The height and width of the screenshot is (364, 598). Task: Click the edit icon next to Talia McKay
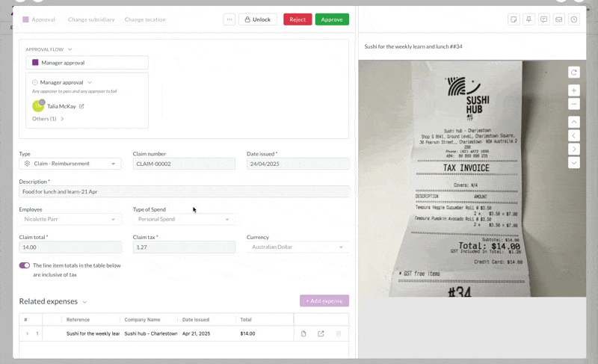coord(81,106)
